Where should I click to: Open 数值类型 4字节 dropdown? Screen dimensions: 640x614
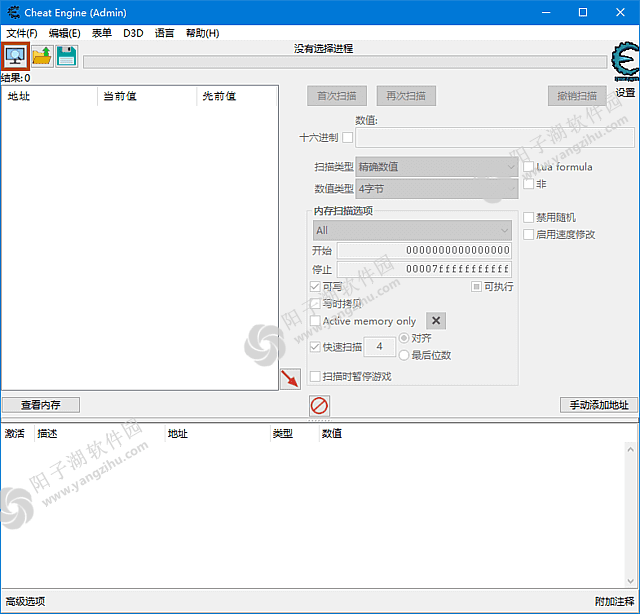[437, 189]
